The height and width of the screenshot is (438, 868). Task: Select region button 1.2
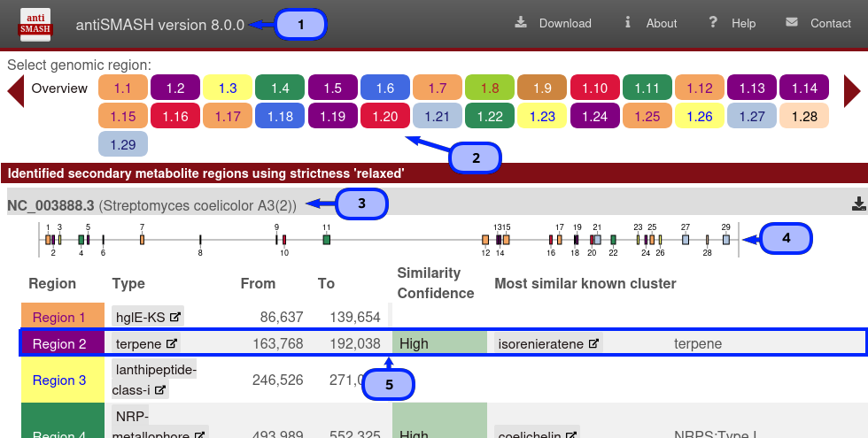[175, 88]
